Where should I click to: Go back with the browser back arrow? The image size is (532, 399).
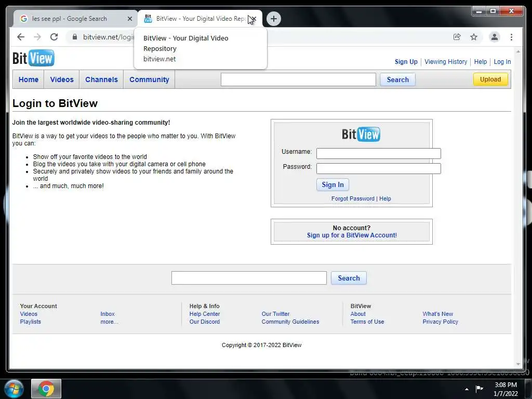[x=21, y=37]
